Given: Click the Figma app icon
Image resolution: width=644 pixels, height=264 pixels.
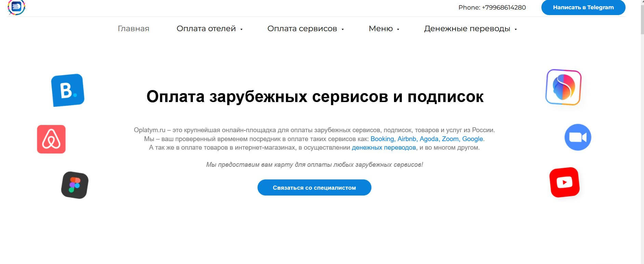Looking at the screenshot, I should [75, 185].
